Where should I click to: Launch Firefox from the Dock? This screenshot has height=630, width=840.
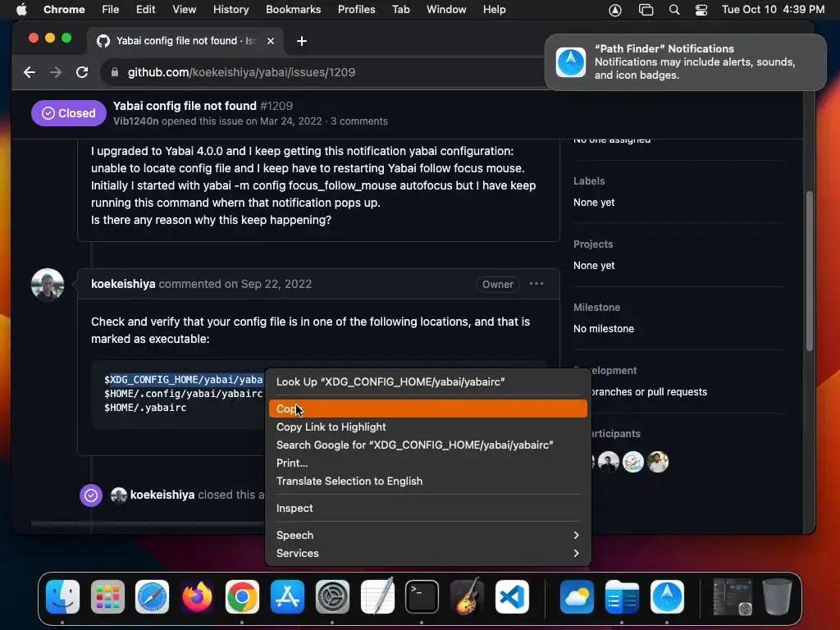pos(197,596)
